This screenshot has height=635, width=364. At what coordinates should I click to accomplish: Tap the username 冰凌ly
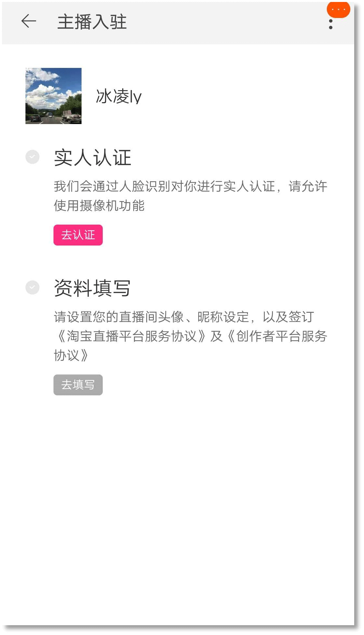[119, 97]
